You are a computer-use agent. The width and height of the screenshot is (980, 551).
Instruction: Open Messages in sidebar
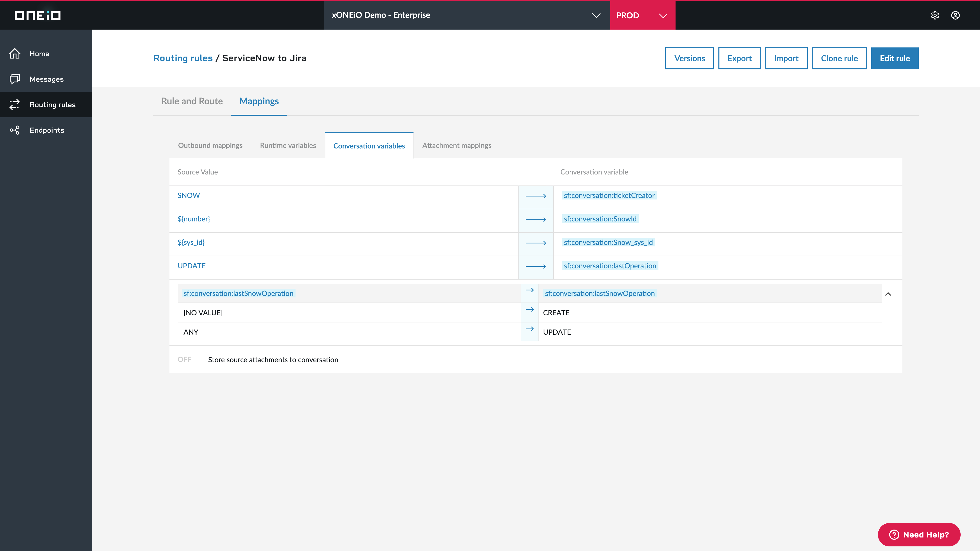tap(46, 79)
